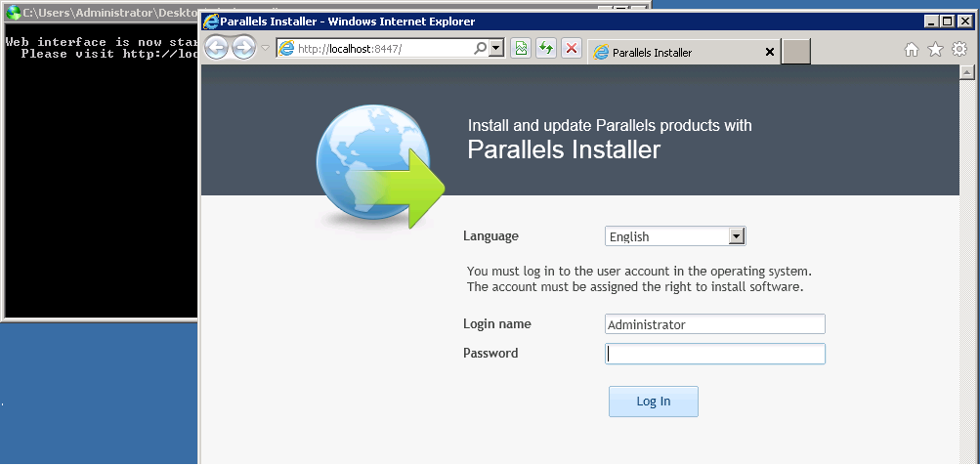Viewport: 980px width, 466px height.
Task: Open a new blank tab
Action: 795,51
